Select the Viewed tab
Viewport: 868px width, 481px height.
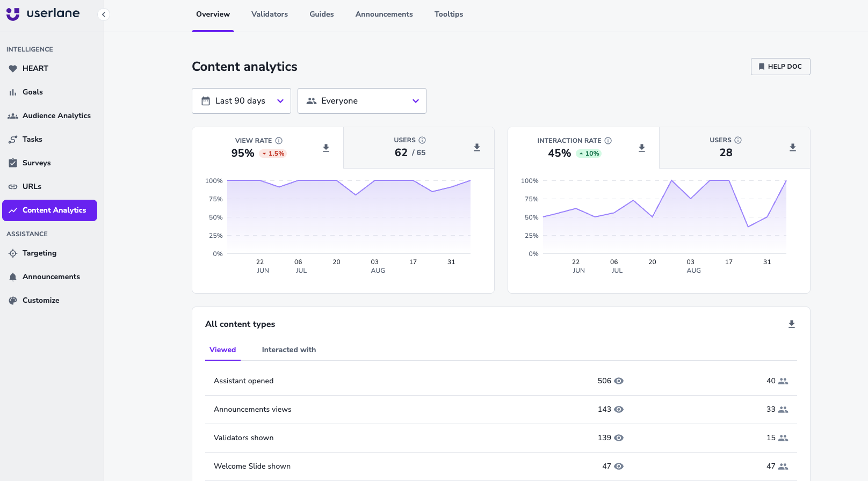(222, 349)
